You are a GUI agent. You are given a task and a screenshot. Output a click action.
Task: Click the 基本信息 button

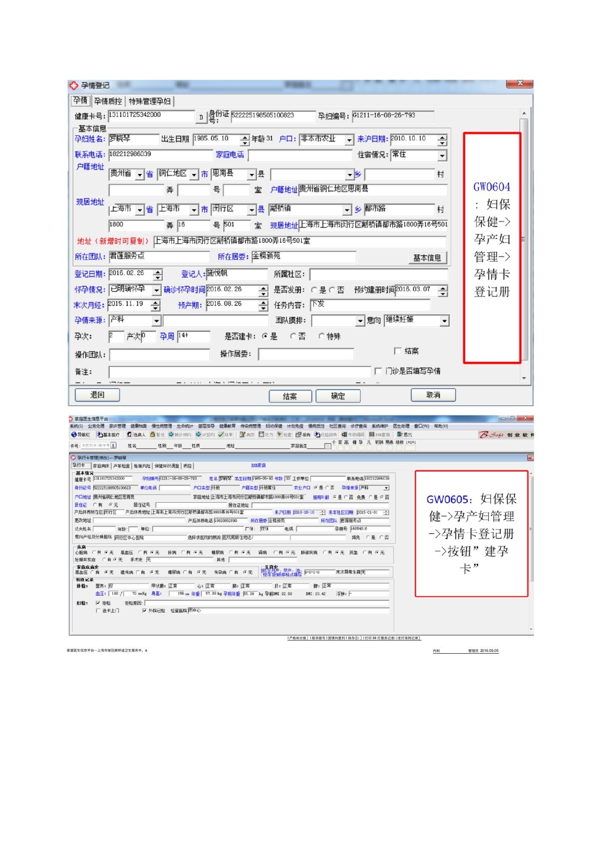click(x=427, y=258)
